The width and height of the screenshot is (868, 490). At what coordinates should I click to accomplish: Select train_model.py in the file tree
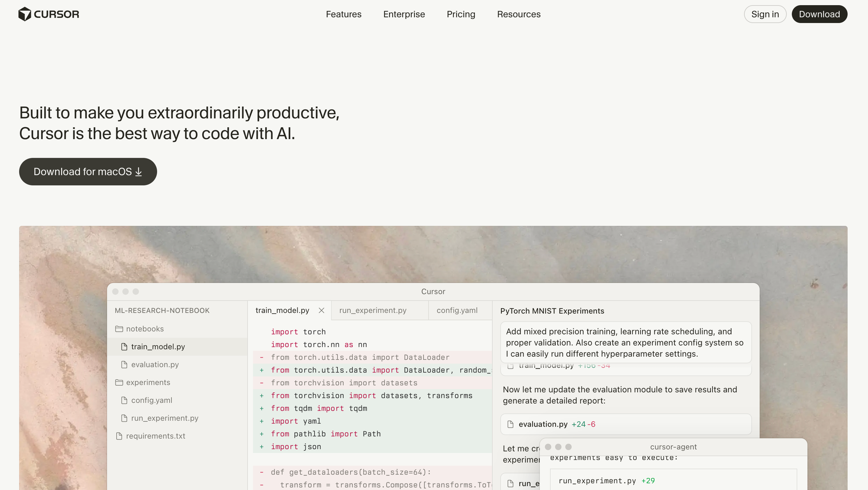[158, 347]
